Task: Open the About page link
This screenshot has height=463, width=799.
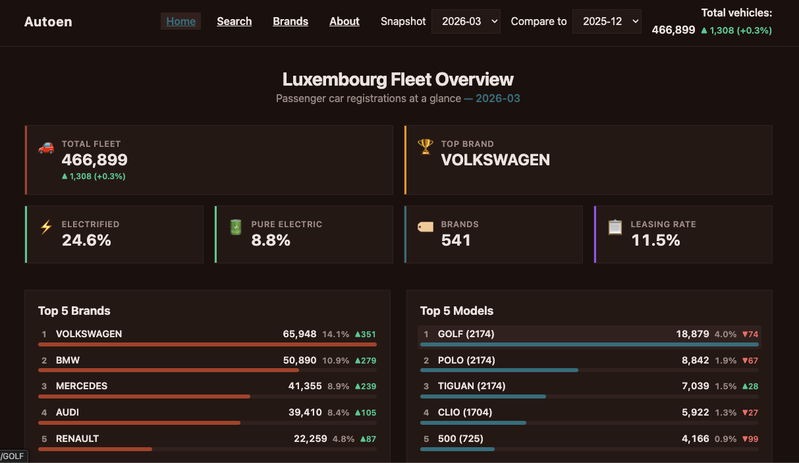Action: point(344,21)
